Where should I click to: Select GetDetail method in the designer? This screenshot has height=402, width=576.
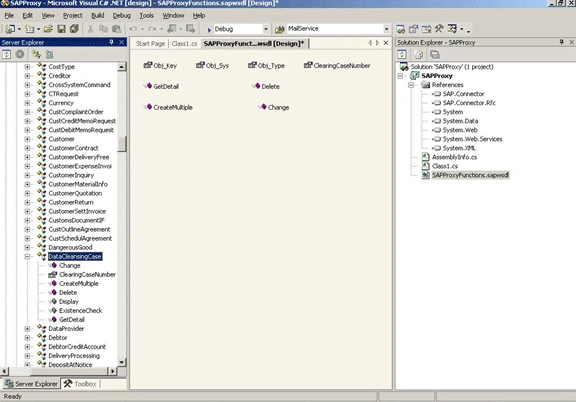(x=162, y=86)
